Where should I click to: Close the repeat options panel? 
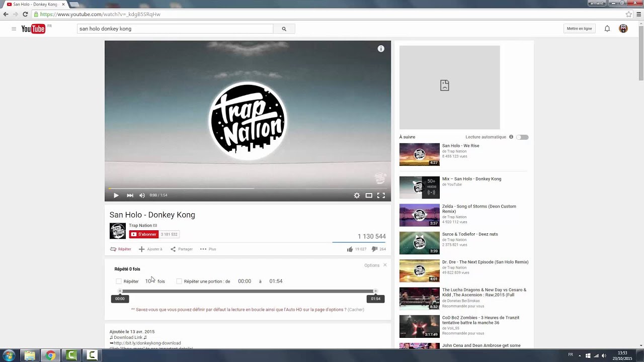(x=385, y=265)
